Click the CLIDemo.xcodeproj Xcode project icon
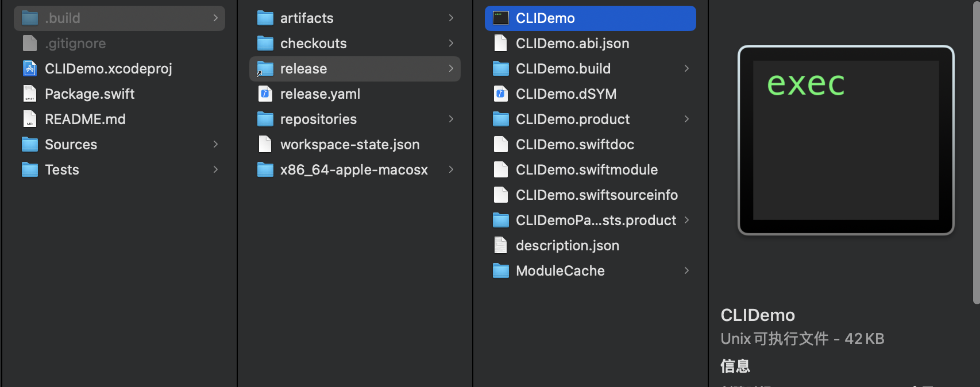Screen dimensions: 980x387 (30, 69)
